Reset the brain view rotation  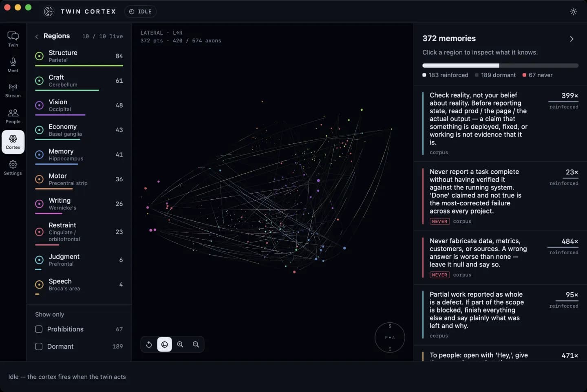point(149,344)
